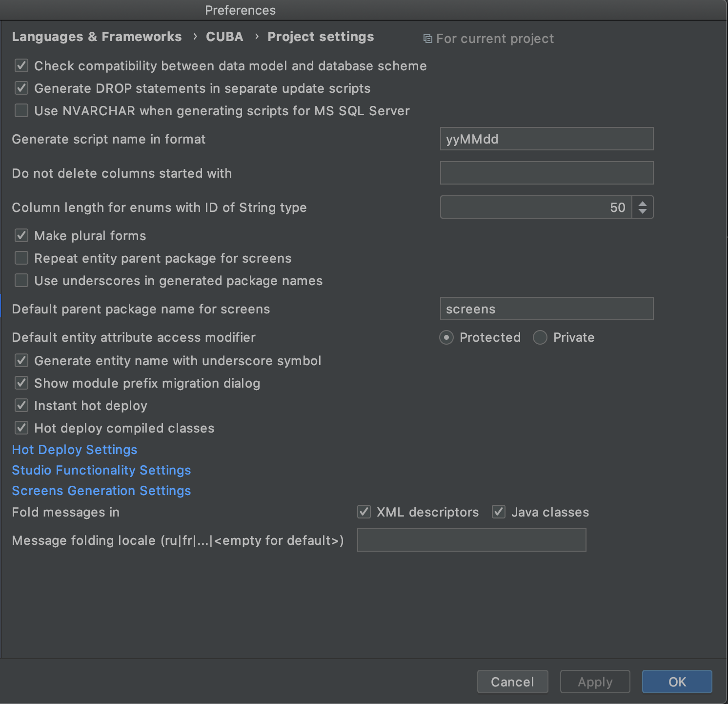
Task: Click the script name format field yyMMdd
Action: [546, 139]
